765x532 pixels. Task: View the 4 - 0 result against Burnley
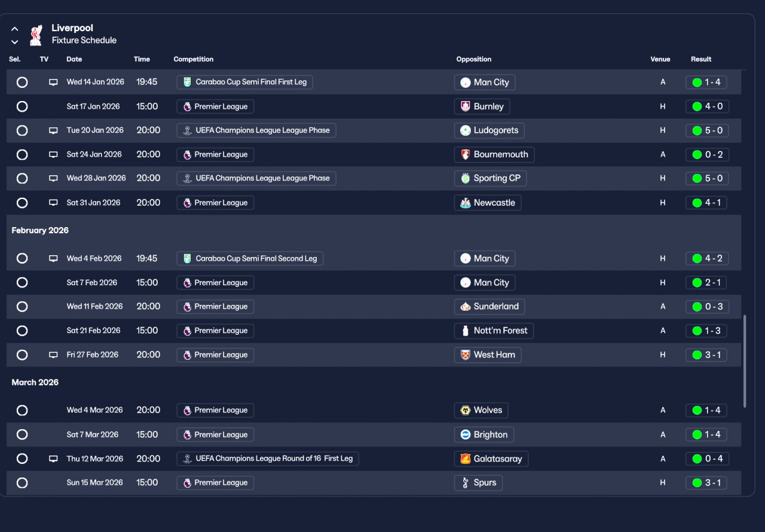(x=706, y=106)
